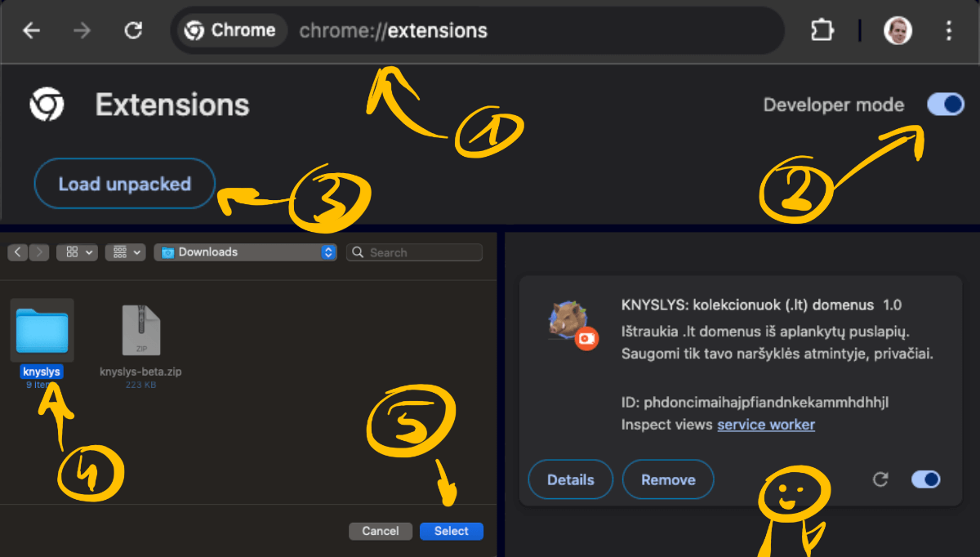Open the Chrome three-dot menu
This screenshot has width=980, height=557.
click(948, 31)
